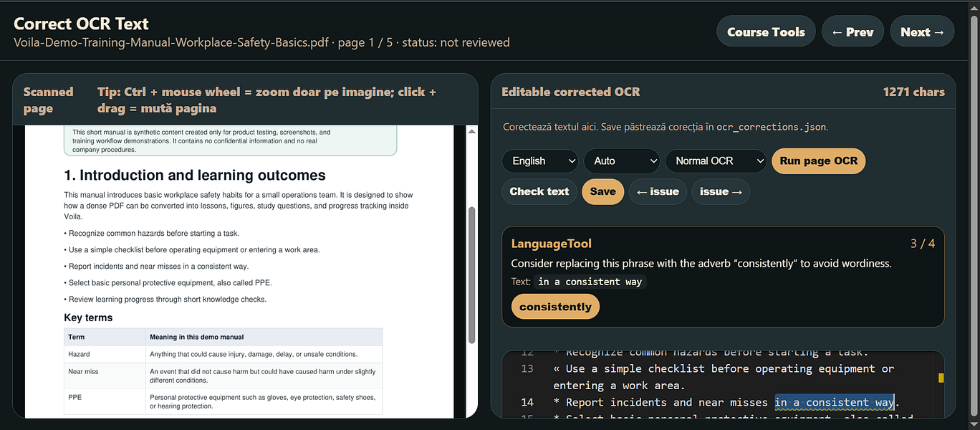Click the yellow issue marker in editor gutter
The width and height of the screenshot is (980, 430).
click(x=941, y=378)
